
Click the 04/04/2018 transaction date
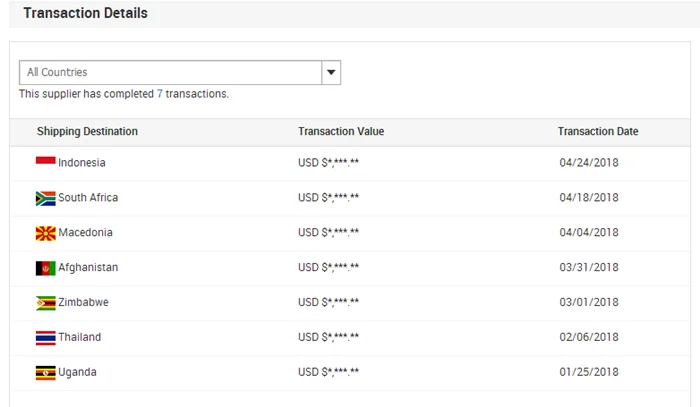[589, 233]
